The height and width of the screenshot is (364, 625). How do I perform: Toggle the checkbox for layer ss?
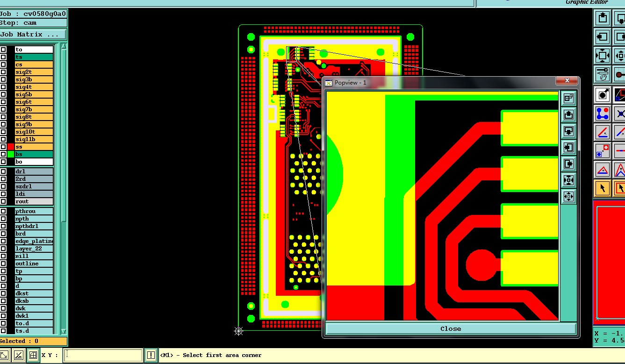pyautogui.click(x=3, y=147)
